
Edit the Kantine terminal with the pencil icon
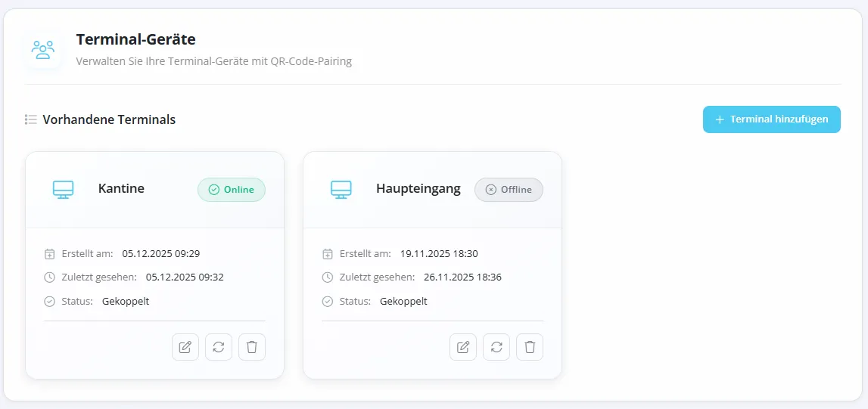185,347
